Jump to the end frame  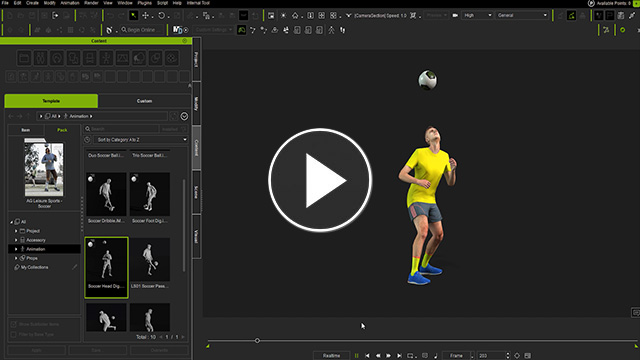click(399, 356)
